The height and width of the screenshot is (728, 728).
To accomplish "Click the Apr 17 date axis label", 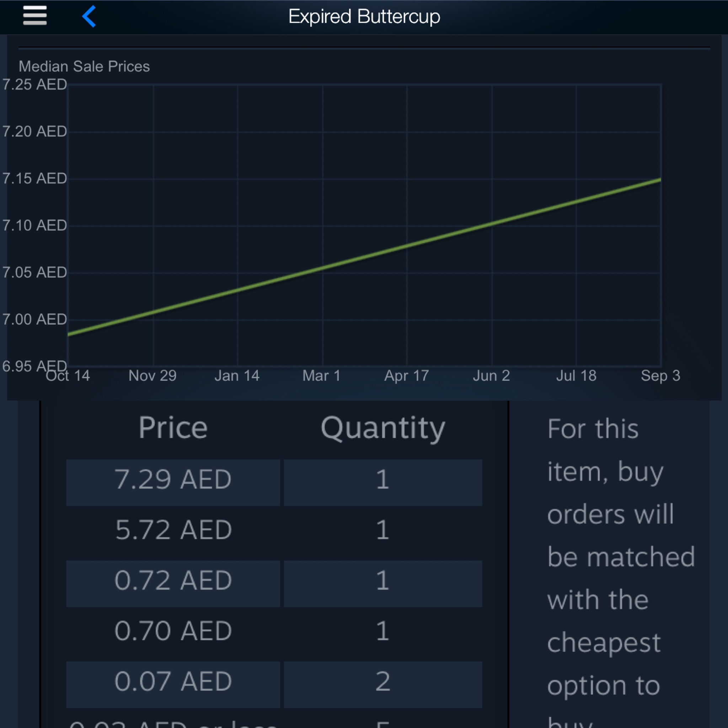I will coord(407,376).
